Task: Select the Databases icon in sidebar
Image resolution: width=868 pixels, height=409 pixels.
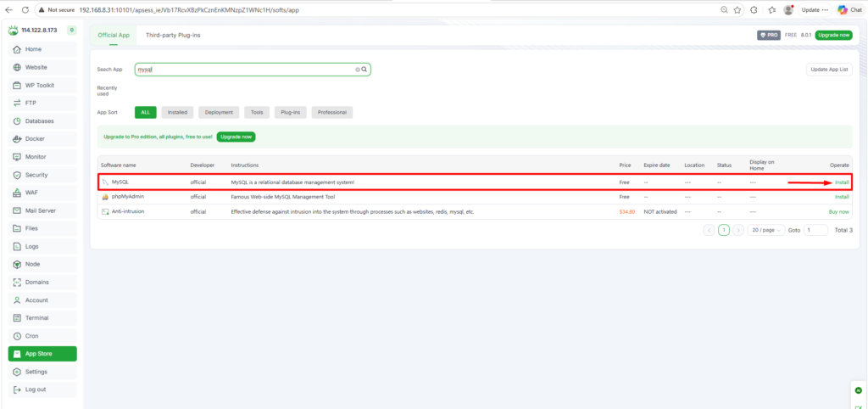Action: pos(17,120)
